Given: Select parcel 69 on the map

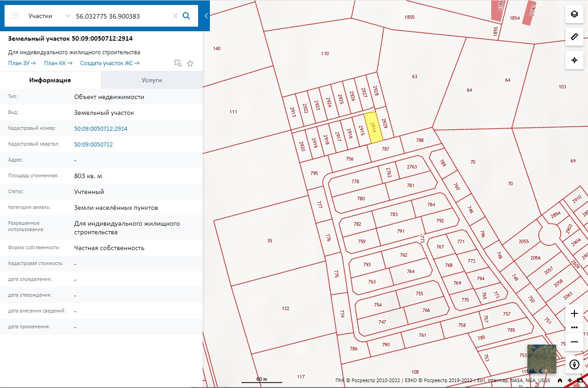Looking at the screenshot, I should point(573,161).
